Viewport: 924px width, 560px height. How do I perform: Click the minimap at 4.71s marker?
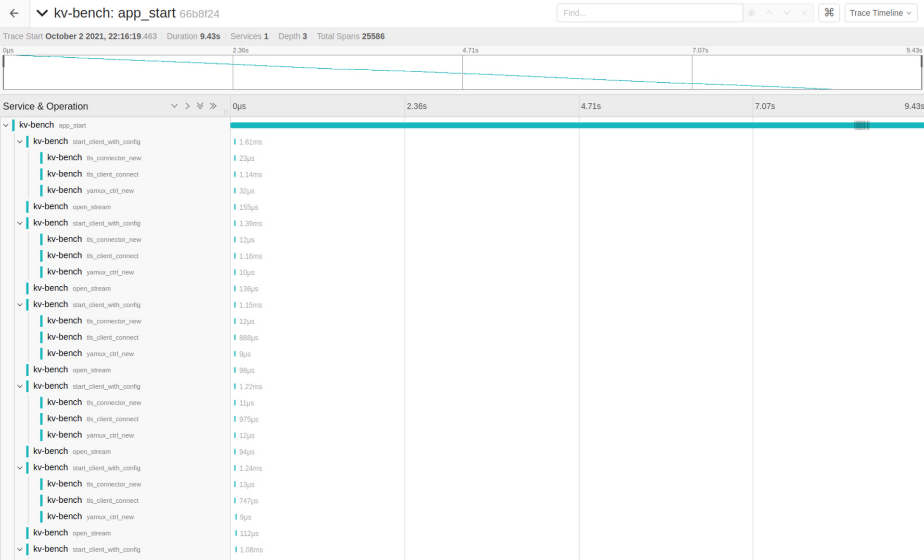[x=462, y=72]
